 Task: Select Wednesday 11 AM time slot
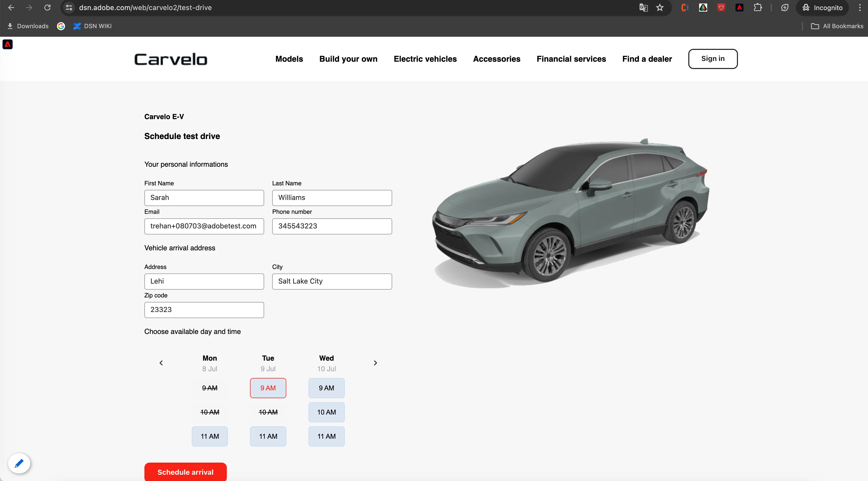click(x=326, y=437)
